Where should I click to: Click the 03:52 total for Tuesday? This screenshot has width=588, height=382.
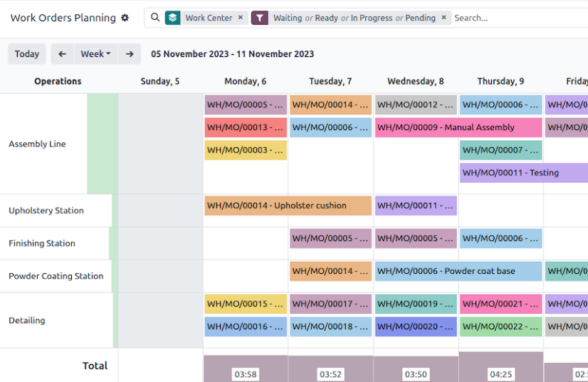330,374
